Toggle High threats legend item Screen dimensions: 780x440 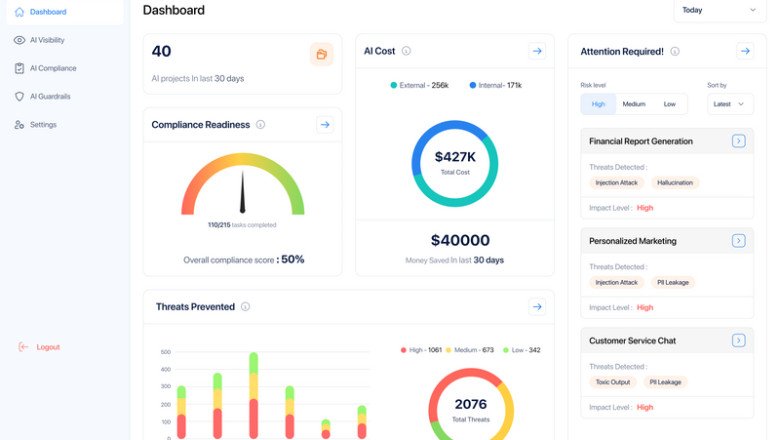click(421, 350)
